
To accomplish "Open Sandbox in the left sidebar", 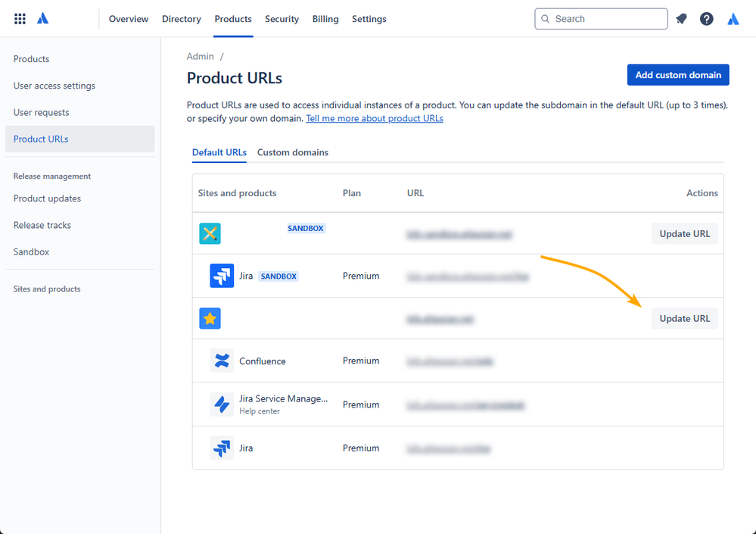I will (31, 251).
